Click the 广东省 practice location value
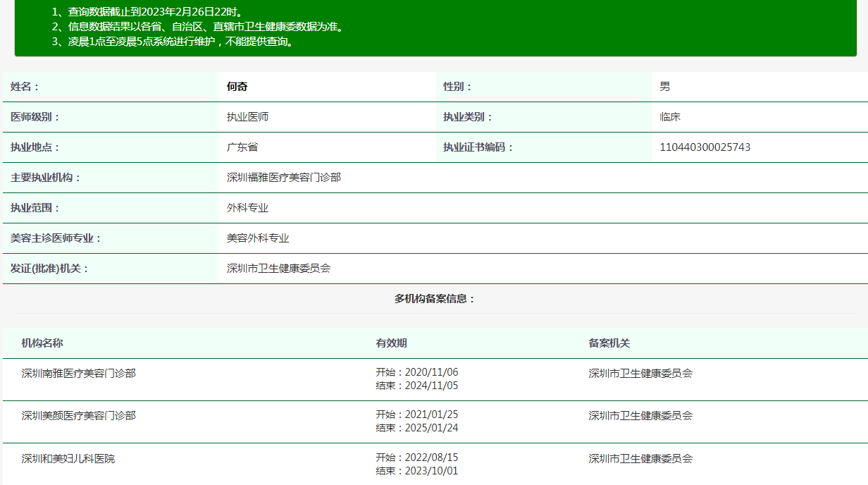 point(242,147)
